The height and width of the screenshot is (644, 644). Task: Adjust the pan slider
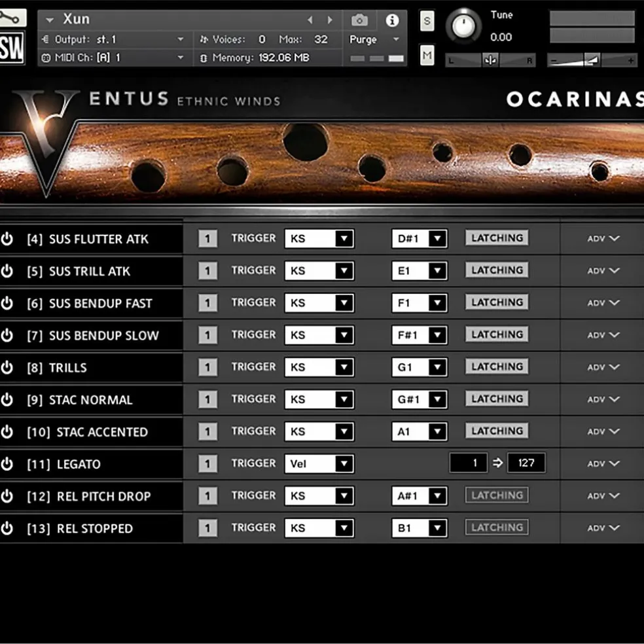(x=490, y=60)
